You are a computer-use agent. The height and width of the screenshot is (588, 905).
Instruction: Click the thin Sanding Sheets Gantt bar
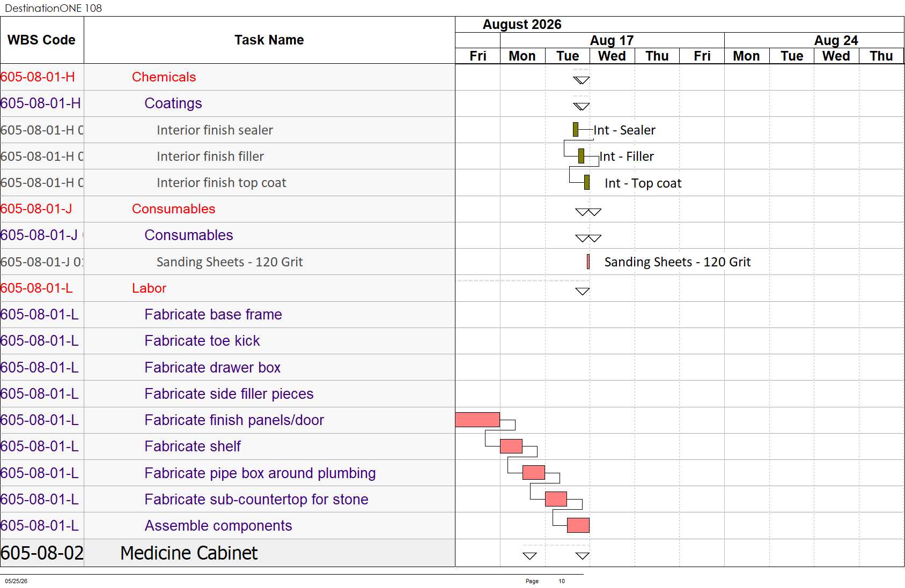(588, 262)
